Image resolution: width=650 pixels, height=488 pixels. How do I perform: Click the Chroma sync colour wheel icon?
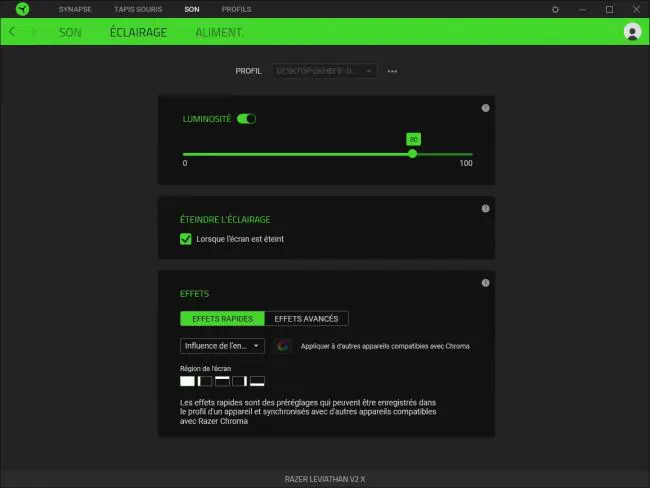click(283, 346)
